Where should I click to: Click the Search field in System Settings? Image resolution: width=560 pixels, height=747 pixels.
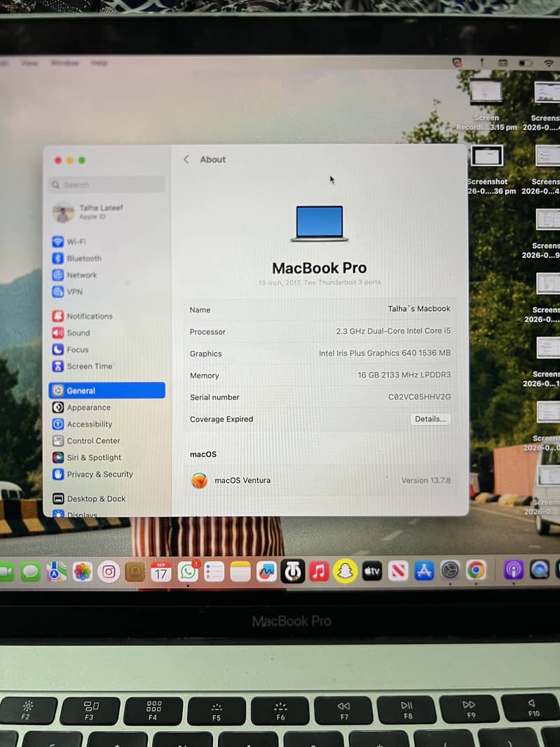click(x=107, y=184)
